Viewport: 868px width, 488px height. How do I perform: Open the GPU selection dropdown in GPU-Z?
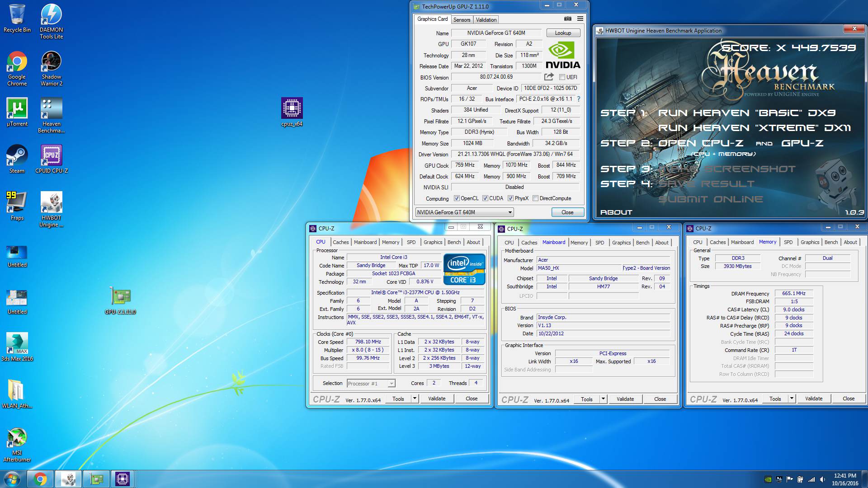pyautogui.click(x=464, y=212)
